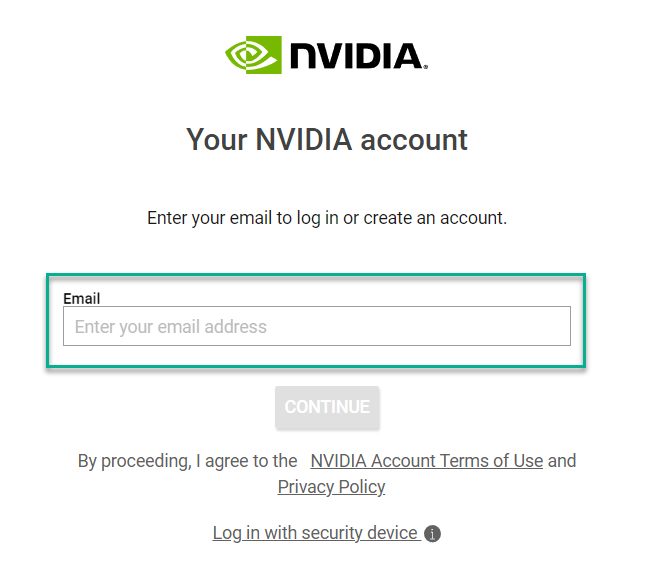Click the "Enter your email to log in" instruction
Image resolution: width=668 pixels, height=581 pixels.
pos(327,218)
